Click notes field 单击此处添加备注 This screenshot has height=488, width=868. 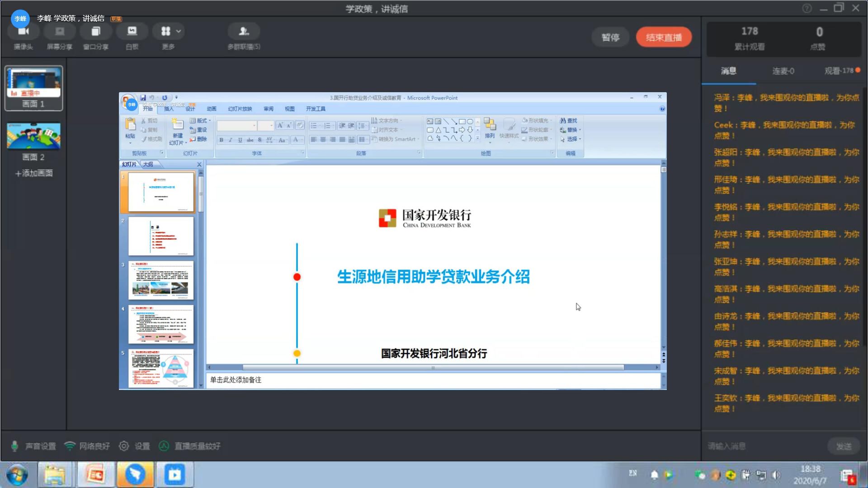(x=433, y=380)
